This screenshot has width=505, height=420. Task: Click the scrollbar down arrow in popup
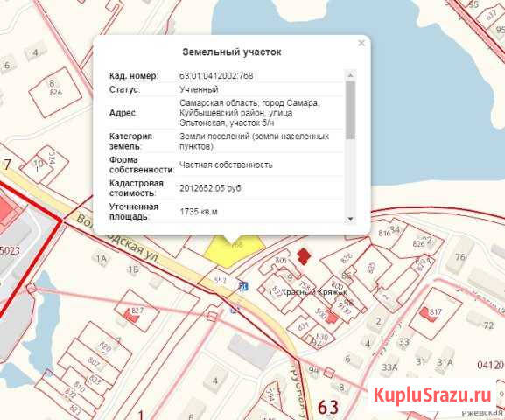click(350, 219)
